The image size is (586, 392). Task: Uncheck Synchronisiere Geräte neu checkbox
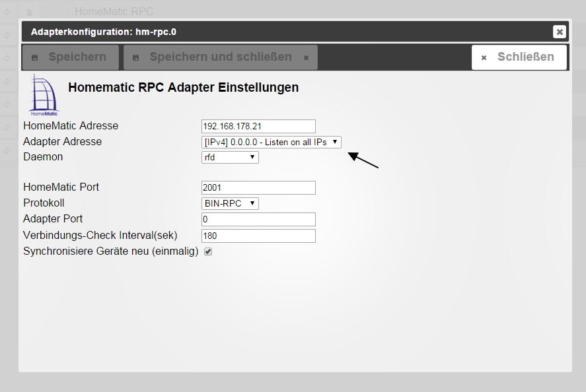click(x=208, y=251)
